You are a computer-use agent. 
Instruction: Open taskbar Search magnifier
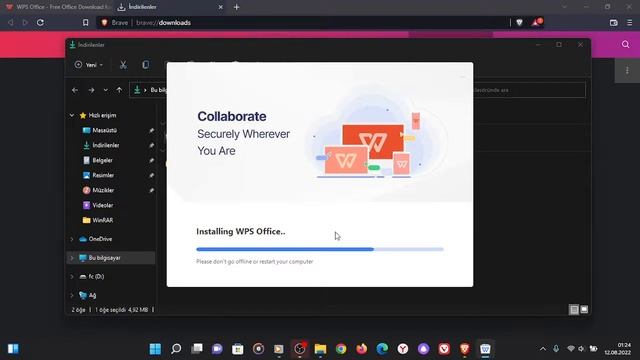(x=176, y=349)
